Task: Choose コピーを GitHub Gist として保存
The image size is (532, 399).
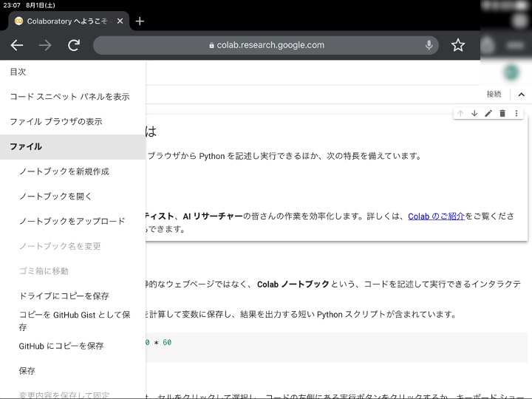Action: point(73,321)
